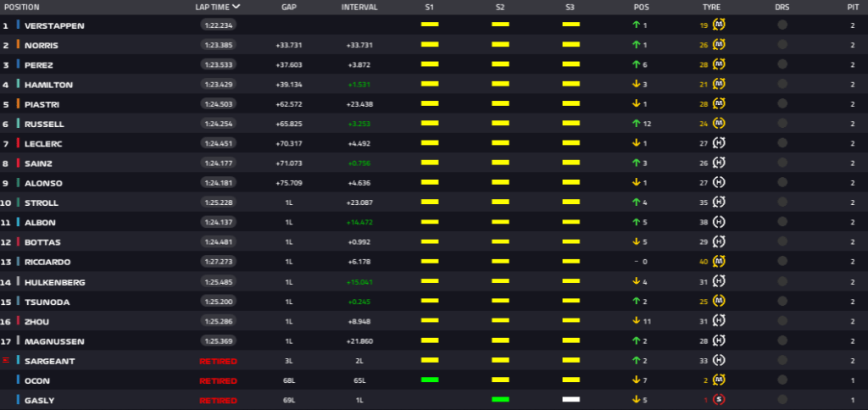The height and width of the screenshot is (410, 868).
Task: Click Tsunoda's medium tyre icon
Action: pos(719,301)
